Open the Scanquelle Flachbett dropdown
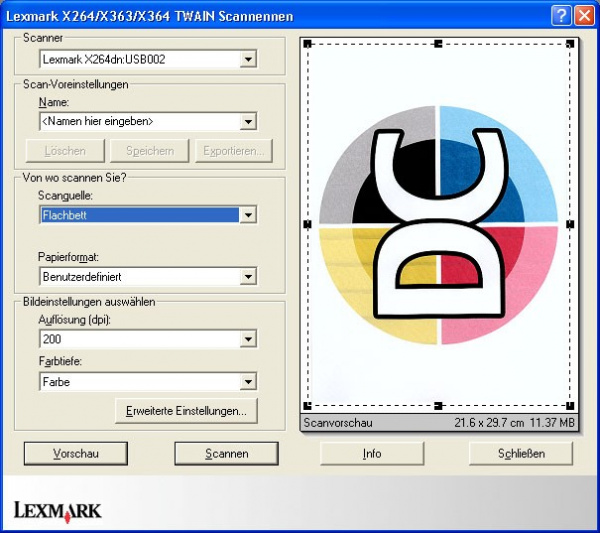This screenshot has height=533, width=600. pos(248,214)
